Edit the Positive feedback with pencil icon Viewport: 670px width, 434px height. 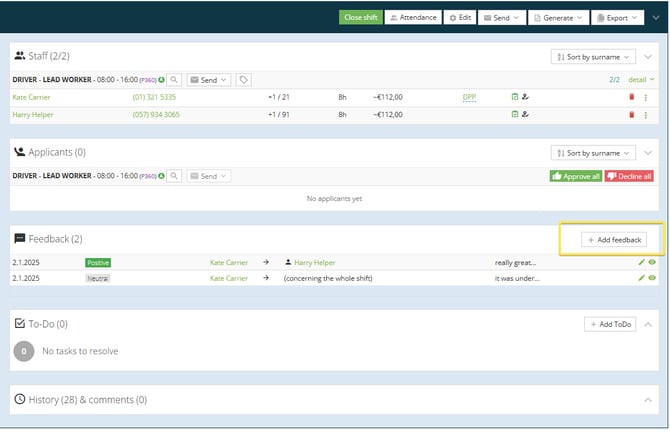tap(642, 262)
